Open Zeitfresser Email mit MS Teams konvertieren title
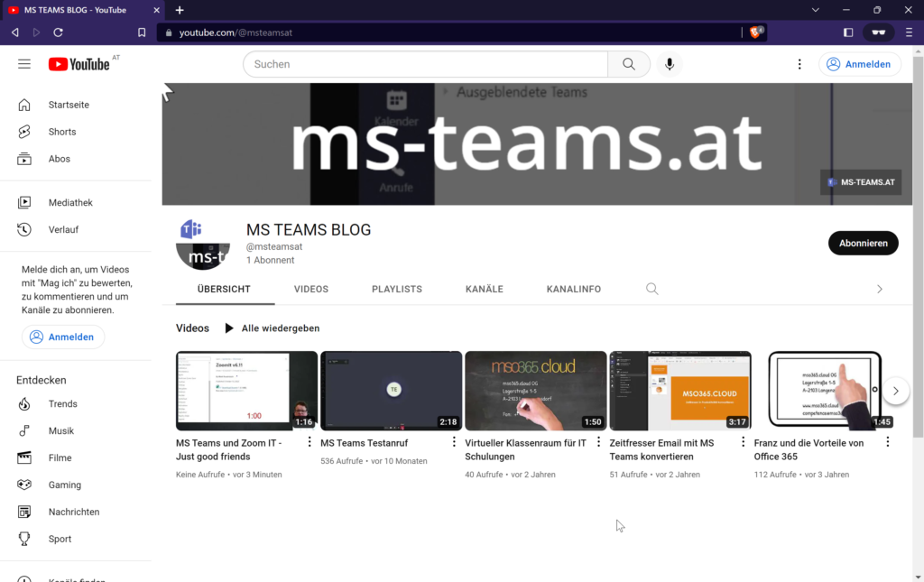This screenshot has height=582, width=924. coord(661,449)
